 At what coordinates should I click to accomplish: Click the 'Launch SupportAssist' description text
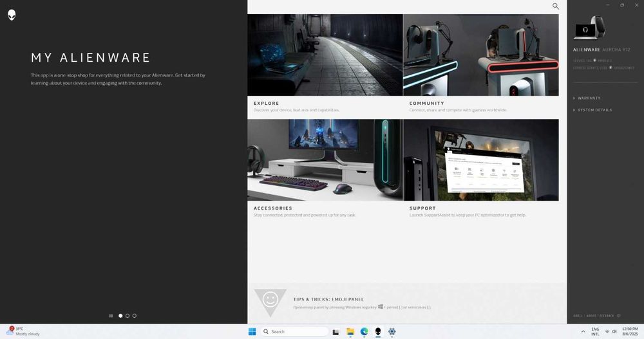pyautogui.click(x=468, y=215)
